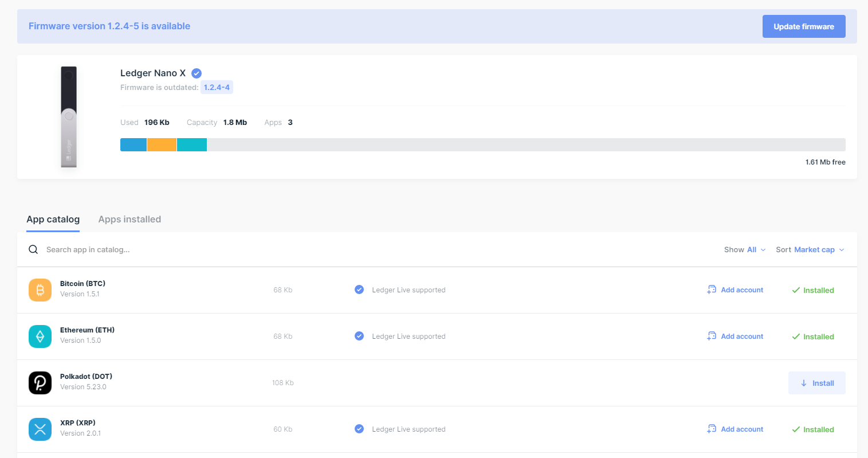Click the 60 Kb size value
The height and width of the screenshot is (458, 868).
tap(283, 429)
